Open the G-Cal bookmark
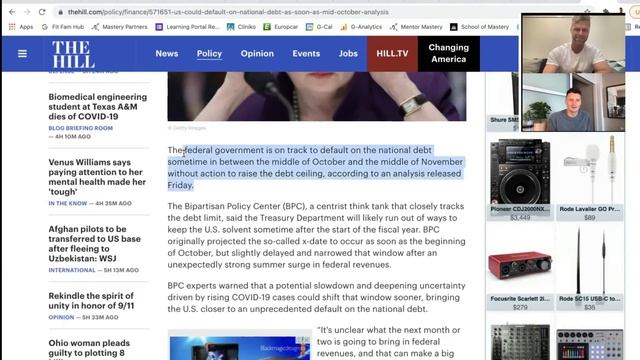This screenshot has height=360, width=640. click(319, 27)
